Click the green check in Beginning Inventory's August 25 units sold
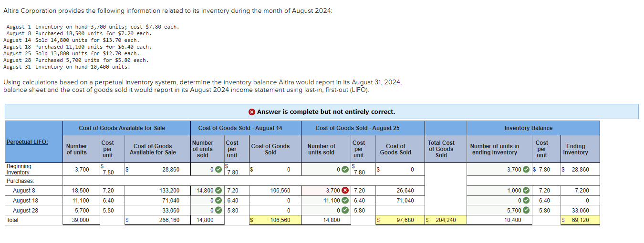 [345, 170]
